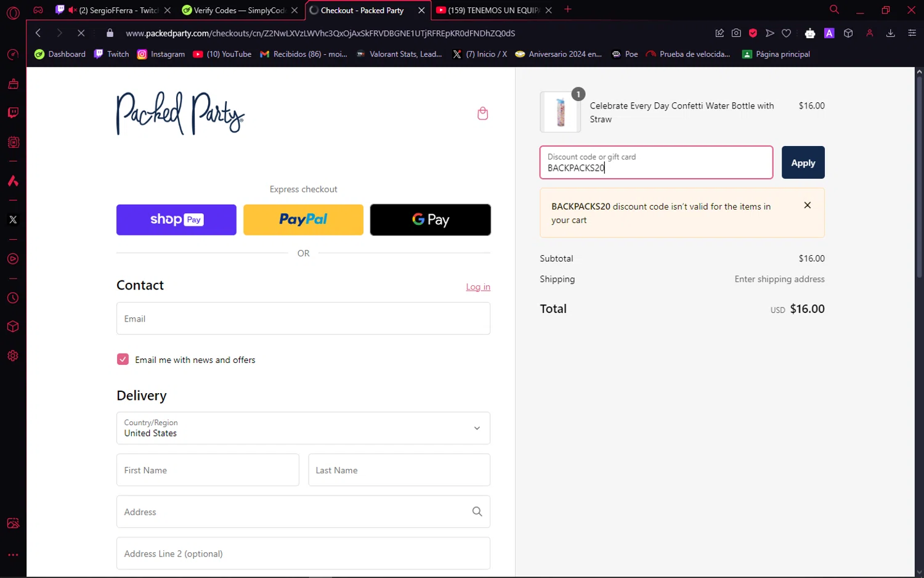
Task: Apply the discount code
Action: pyautogui.click(x=803, y=163)
